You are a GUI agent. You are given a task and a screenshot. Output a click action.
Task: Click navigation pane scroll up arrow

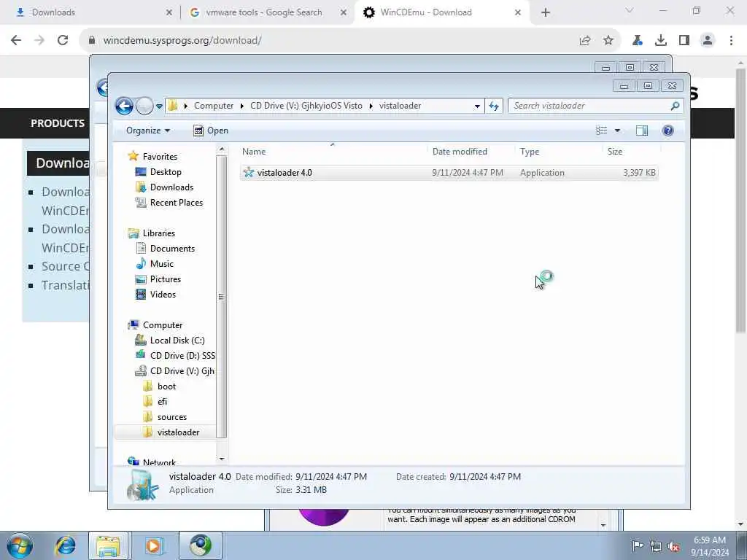222,149
